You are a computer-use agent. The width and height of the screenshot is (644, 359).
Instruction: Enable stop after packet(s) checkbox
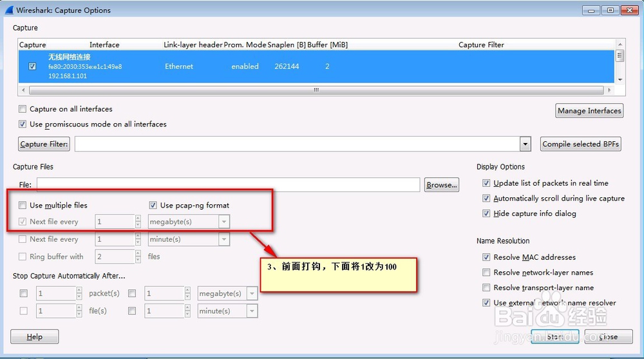(x=24, y=293)
